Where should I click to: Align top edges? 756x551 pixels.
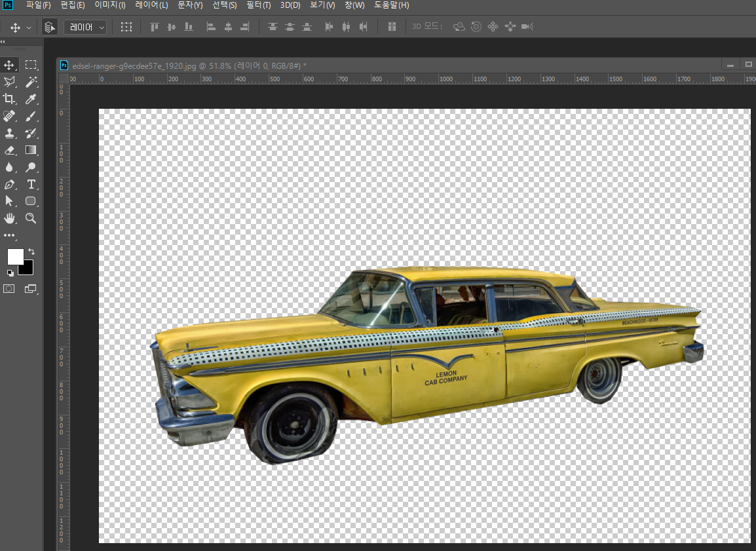(x=155, y=27)
